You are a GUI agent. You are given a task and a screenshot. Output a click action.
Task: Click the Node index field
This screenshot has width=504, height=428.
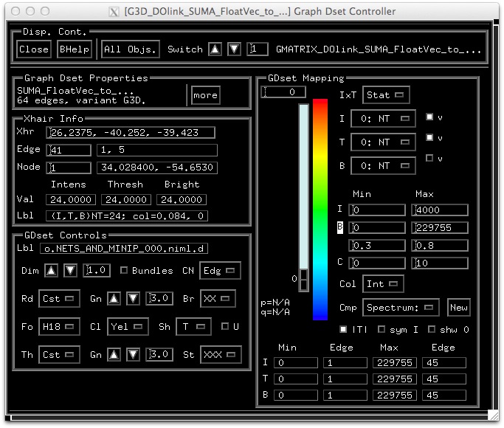tap(69, 168)
